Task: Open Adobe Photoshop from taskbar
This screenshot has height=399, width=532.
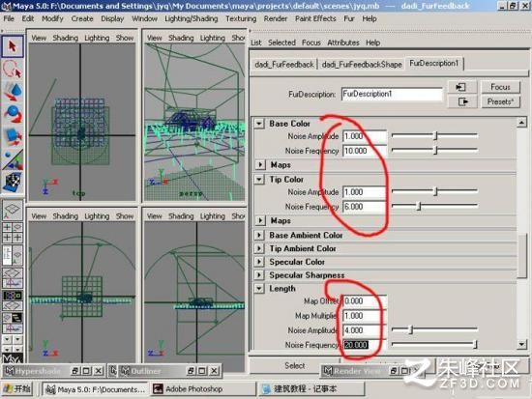Action: (x=203, y=388)
